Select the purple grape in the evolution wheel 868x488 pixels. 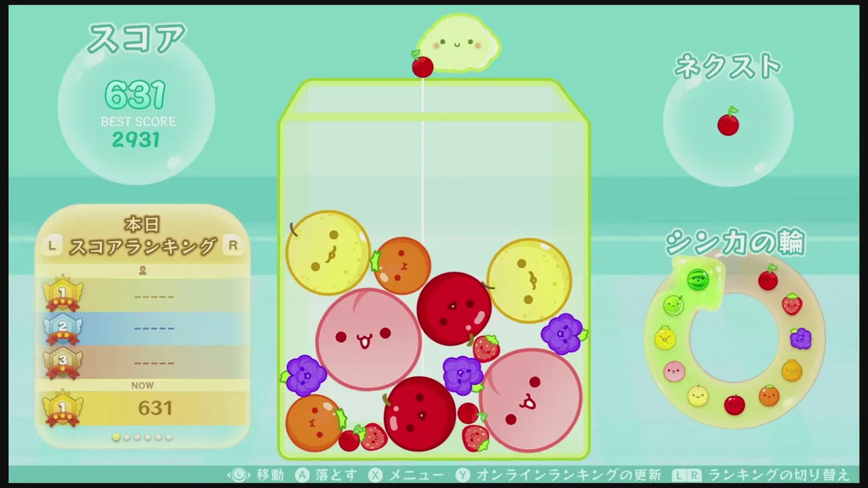[801, 338]
